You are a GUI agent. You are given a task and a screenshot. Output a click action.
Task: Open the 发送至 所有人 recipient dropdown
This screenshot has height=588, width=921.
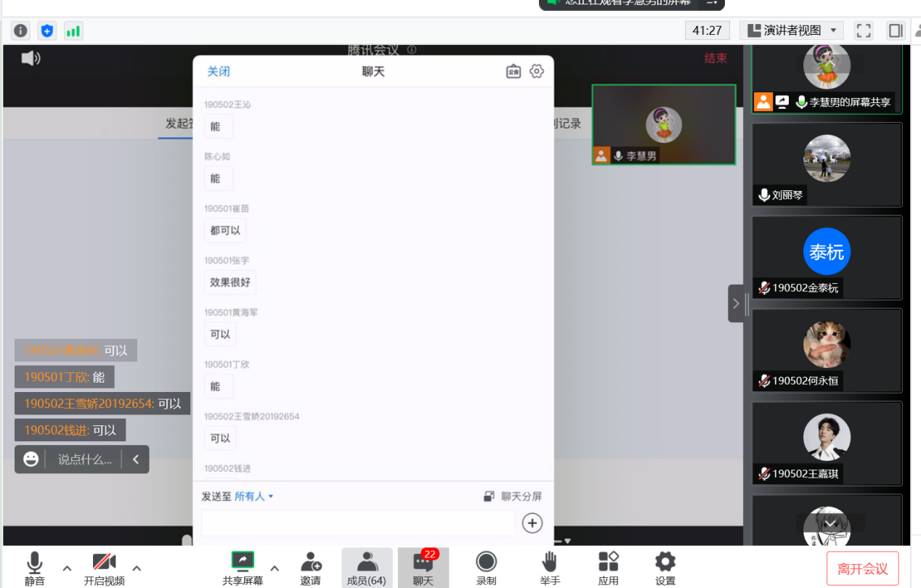tap(253, 497)
